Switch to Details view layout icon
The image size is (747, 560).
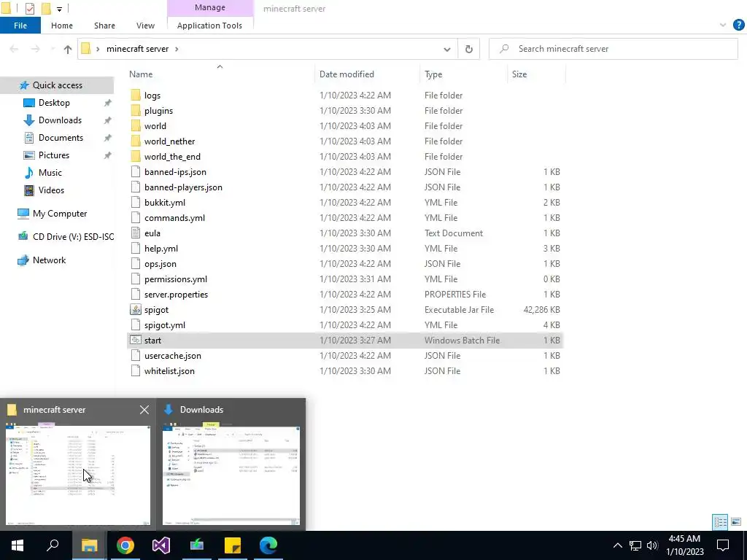720,522
